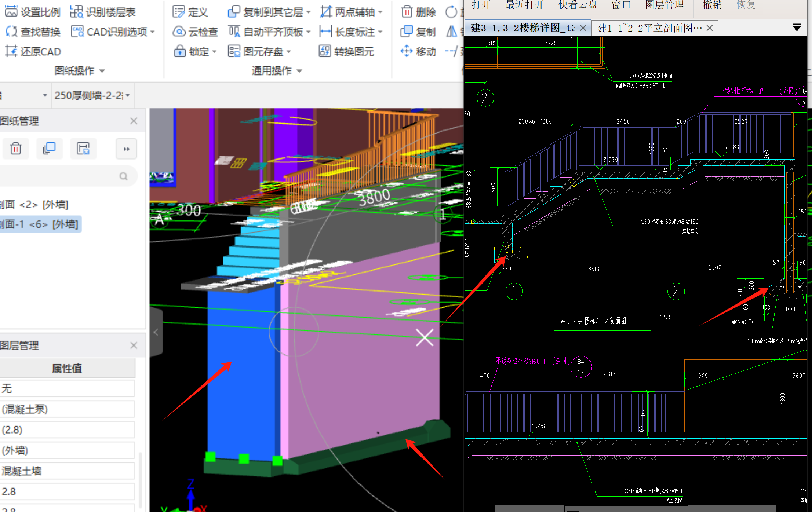Close the 图纸管理 panel
Viewport: 812px width, 512px height.
coord(134,121)
